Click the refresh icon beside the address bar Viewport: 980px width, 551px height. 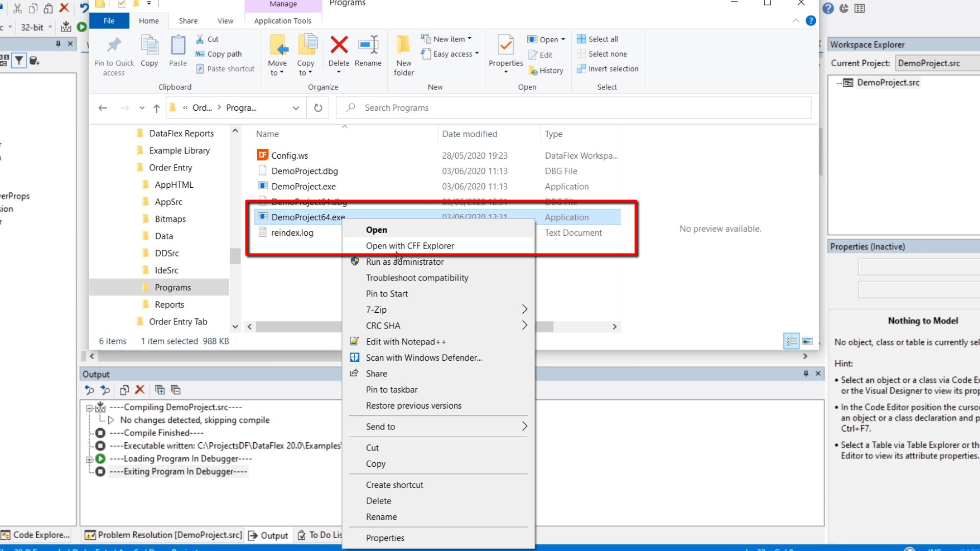click(x=318, y=108)
